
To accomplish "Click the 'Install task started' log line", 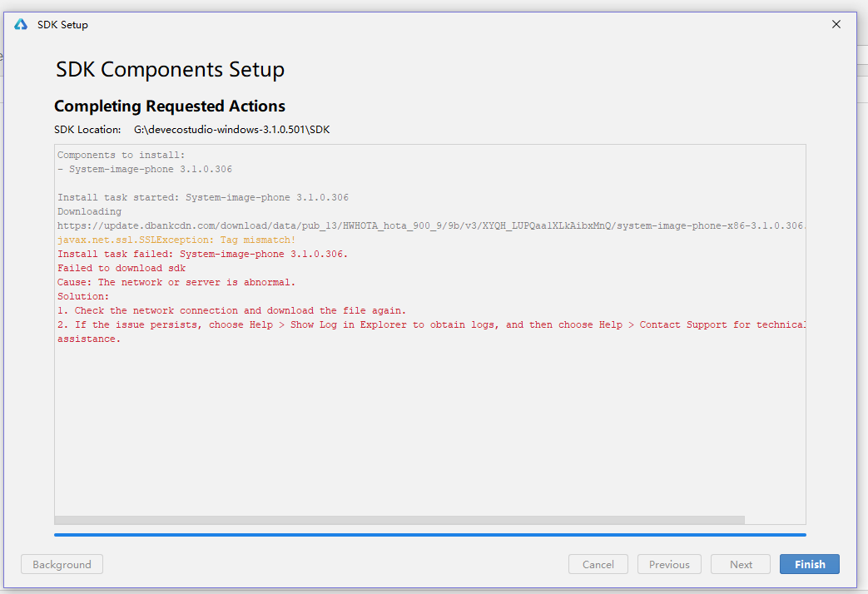I will point(203,198).
